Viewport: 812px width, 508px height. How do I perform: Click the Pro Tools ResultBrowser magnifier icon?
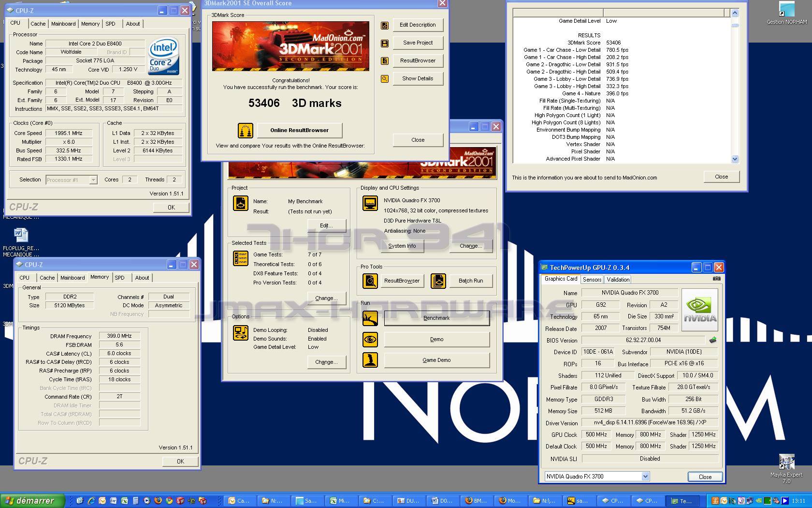pyautogui.click(x=370, y=281)
